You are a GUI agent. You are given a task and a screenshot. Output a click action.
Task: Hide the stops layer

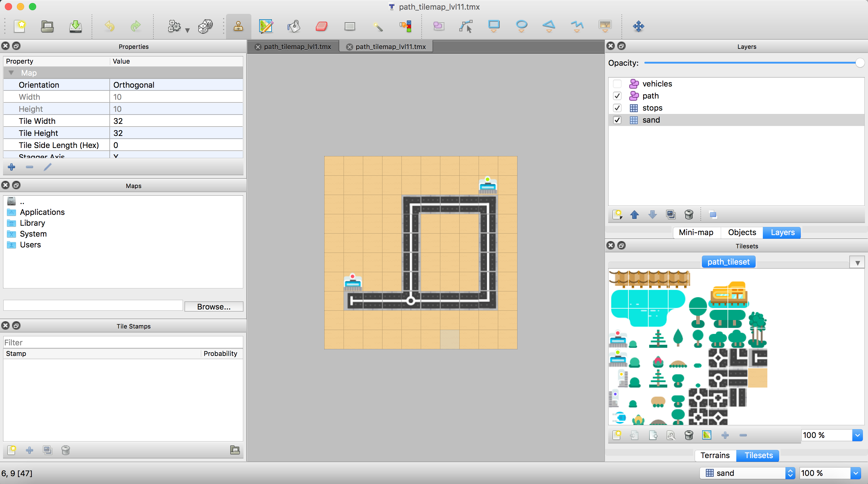[x=617, y=108]
